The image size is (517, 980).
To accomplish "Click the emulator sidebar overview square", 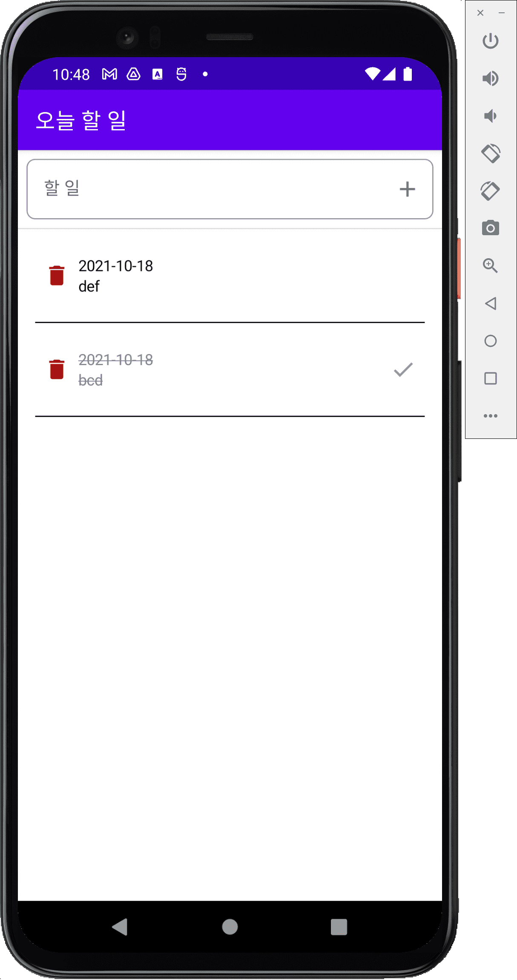I will pyautogui.click(x=491, y=378).
